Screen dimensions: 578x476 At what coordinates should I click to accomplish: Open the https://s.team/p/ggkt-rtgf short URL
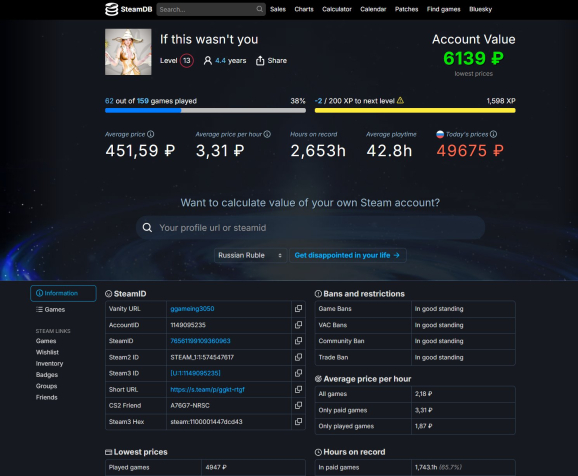(x=207, y=389)
